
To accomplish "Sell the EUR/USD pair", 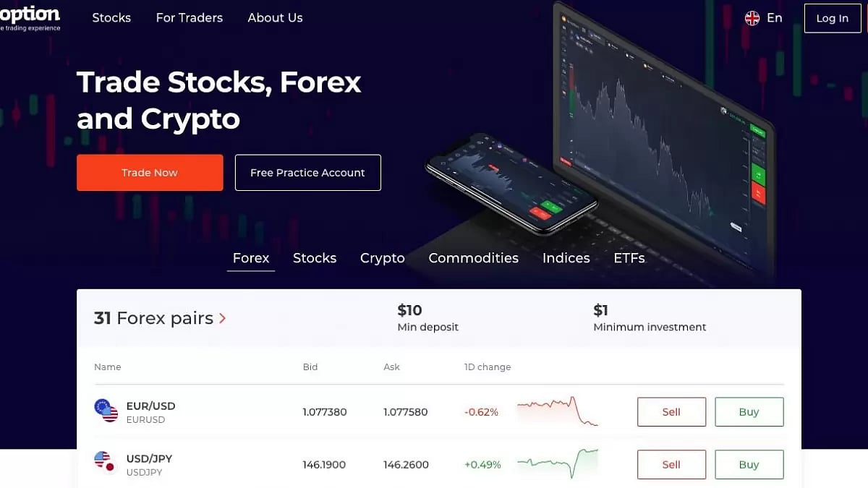I will click(671, 411).
